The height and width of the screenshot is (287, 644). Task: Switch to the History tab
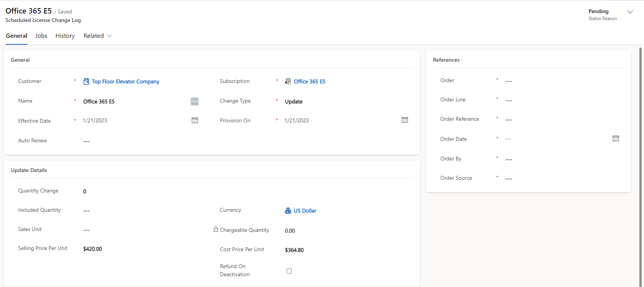pyautogui.click(x=65, y=36)
